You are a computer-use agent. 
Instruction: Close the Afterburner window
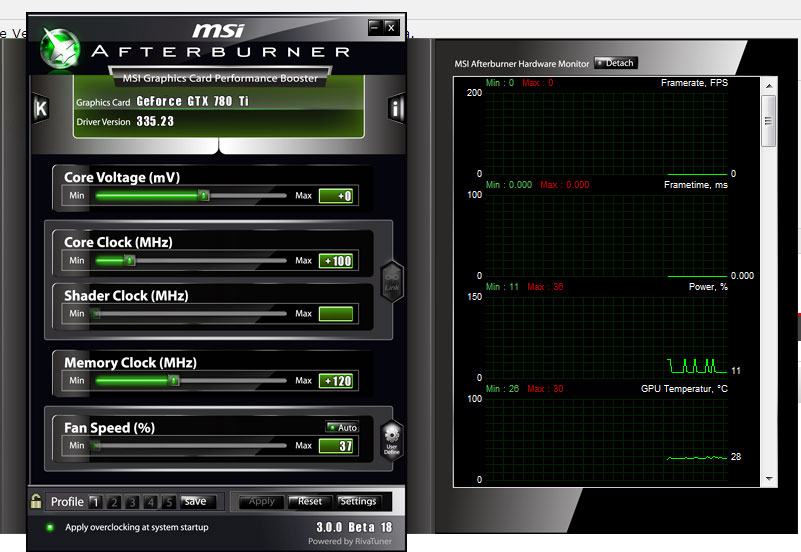[x=391, y=28]
